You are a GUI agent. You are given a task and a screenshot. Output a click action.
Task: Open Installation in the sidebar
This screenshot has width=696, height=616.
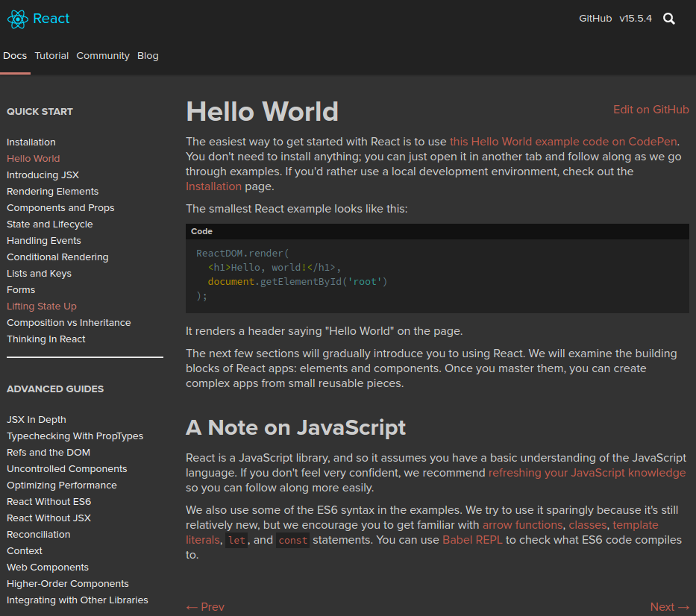tap(31, 142)
